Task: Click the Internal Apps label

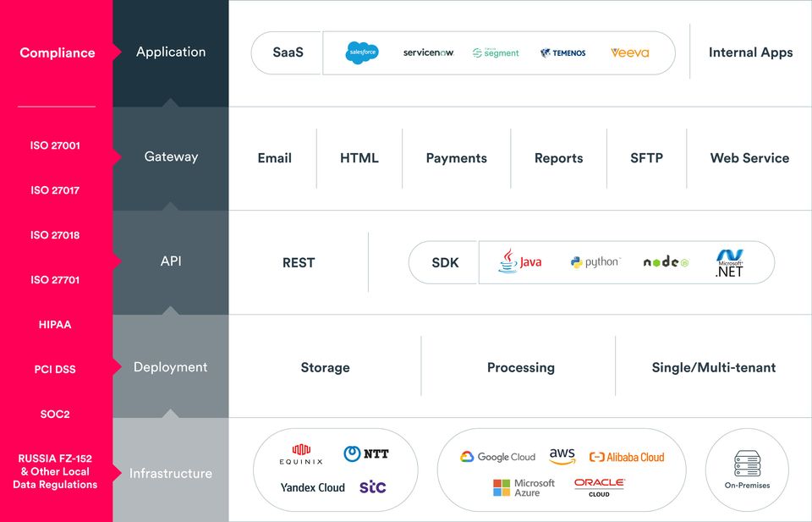Action: pyautogui.click(x=750, y=52)
